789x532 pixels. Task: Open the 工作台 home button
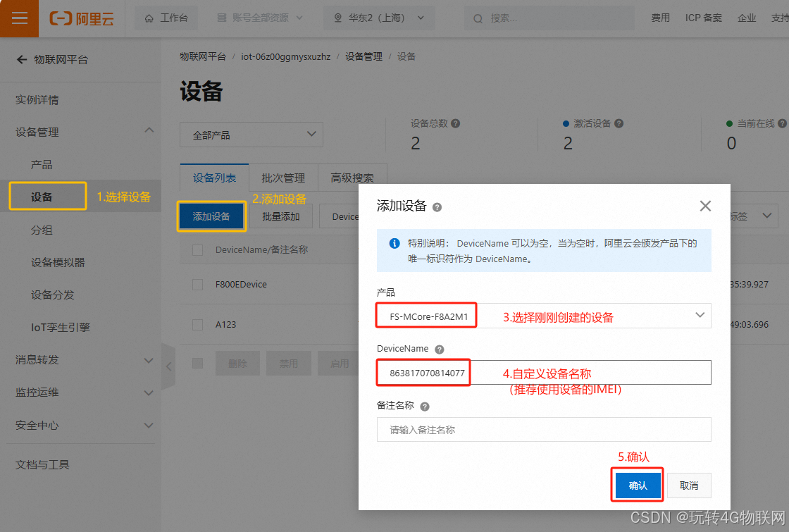click(x=166, y=18)
